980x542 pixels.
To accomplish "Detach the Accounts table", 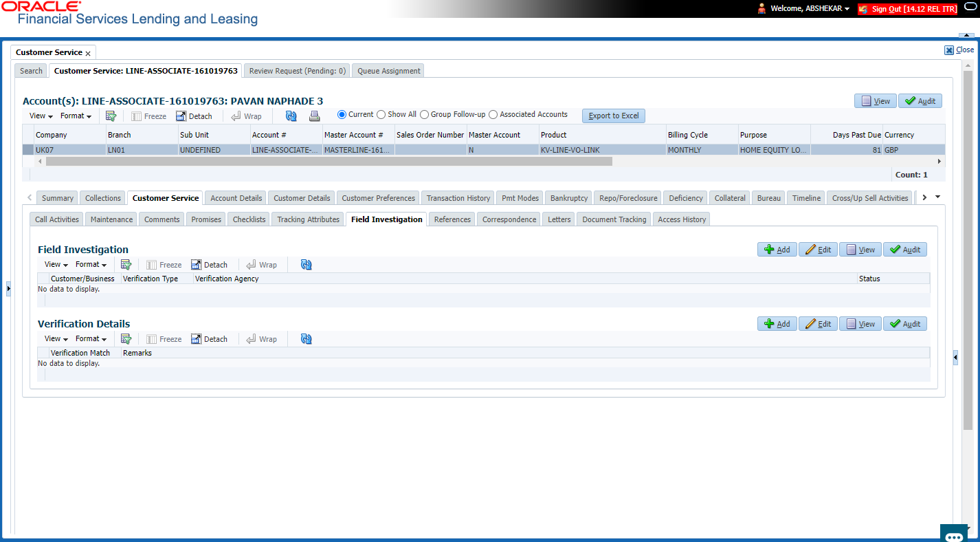I will tap(194, 116).
